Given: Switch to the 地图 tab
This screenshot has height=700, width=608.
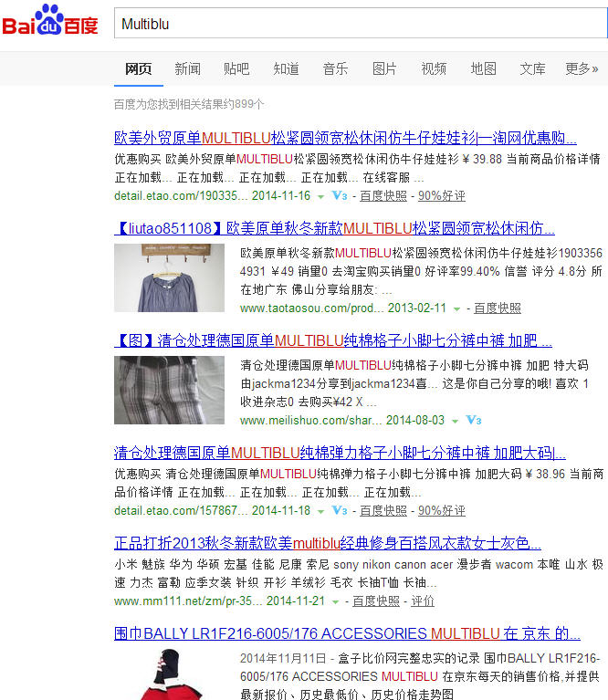Looking at the screenshot, I should coord(484,68).
